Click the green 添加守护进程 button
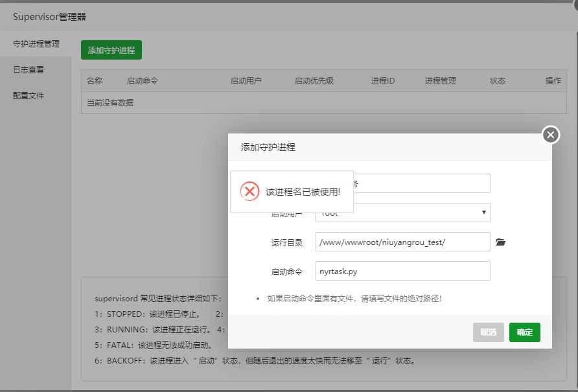The width and height of the screenshot is (578, 392). pos(111,50)
